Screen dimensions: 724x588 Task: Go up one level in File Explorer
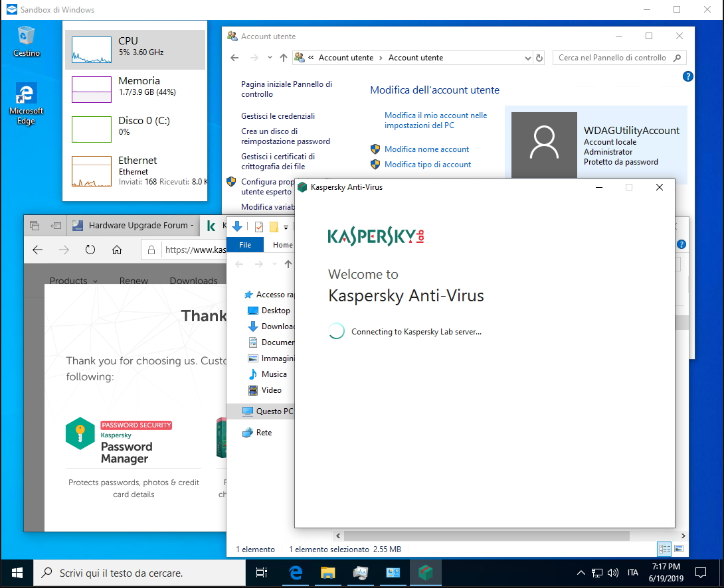click(x=288, y=264)
